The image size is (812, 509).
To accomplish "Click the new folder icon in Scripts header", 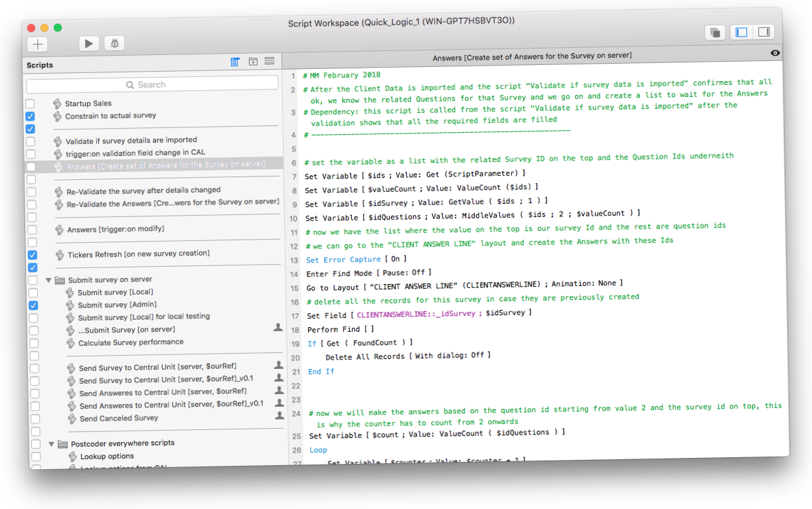I will pos(253,62).
